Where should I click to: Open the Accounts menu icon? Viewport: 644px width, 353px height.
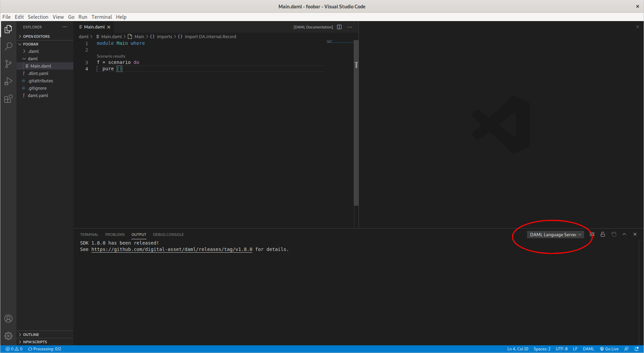pos(8,319)
